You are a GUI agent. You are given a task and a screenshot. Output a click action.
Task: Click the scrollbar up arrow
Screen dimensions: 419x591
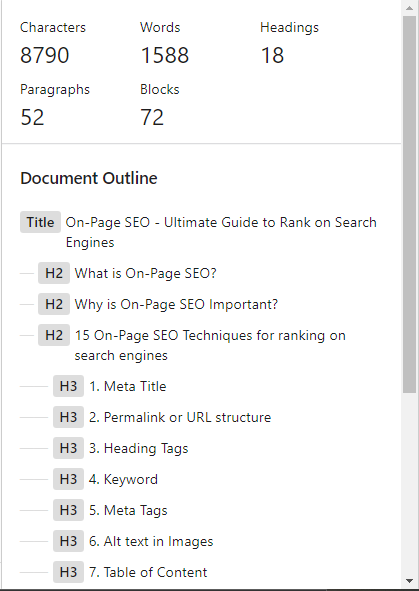pos(410,8)
